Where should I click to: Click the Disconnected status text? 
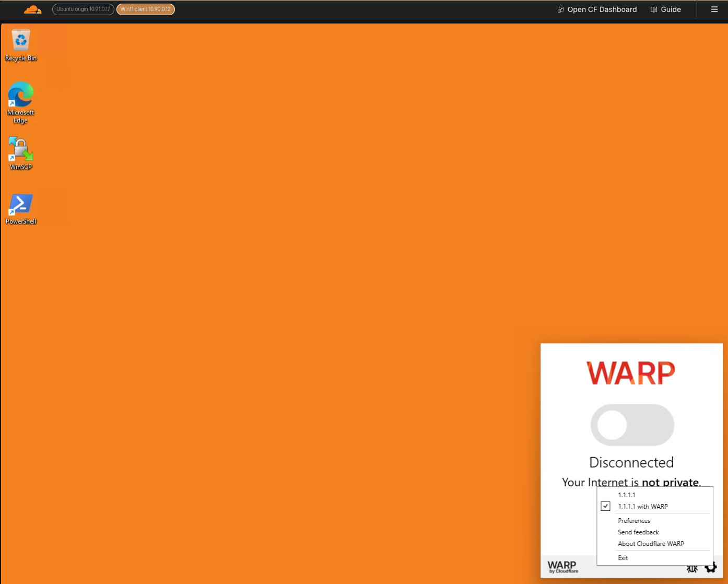pyautogui.click(x=631, y=462)
